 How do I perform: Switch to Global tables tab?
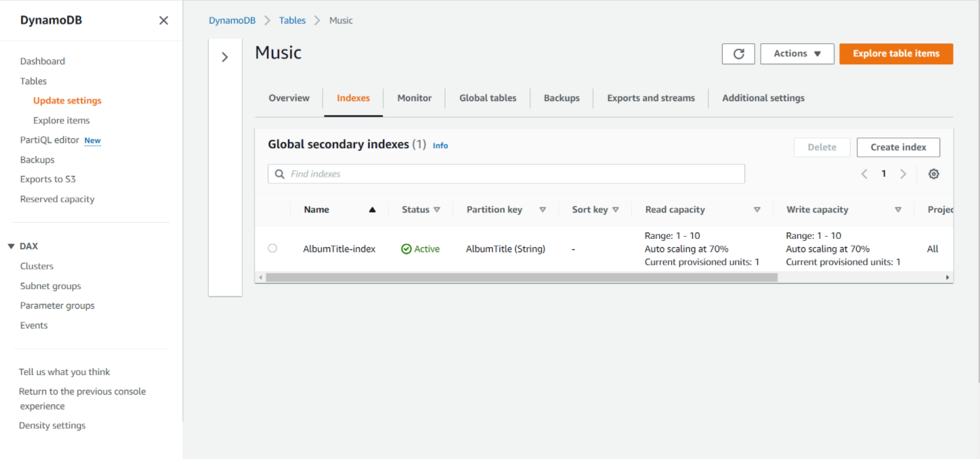[x=488, y=98]
